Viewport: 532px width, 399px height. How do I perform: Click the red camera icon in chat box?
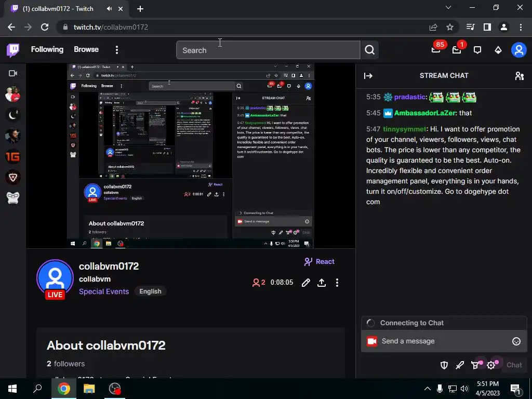[x=372, y=341]
